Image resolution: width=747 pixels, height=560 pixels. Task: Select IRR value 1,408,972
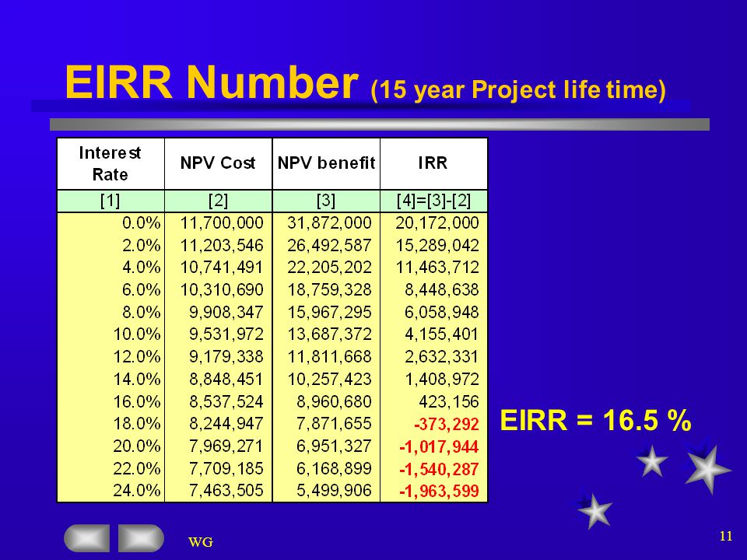coord(442,379)
